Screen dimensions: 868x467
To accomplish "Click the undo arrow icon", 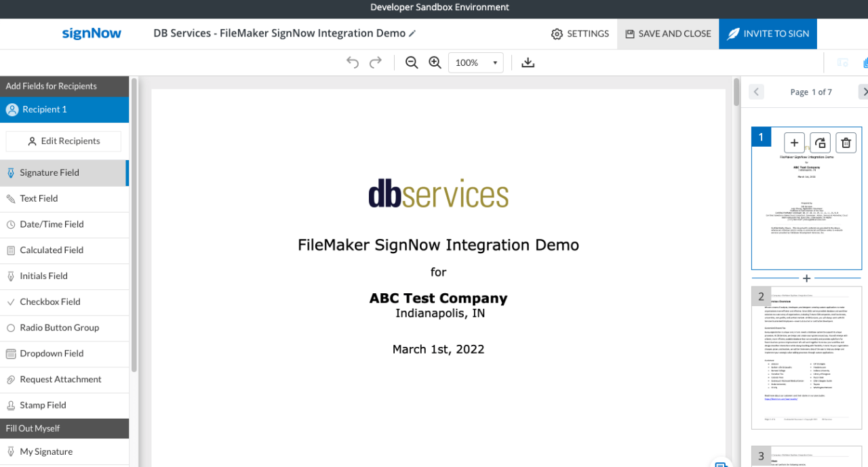I will point(353,62).
